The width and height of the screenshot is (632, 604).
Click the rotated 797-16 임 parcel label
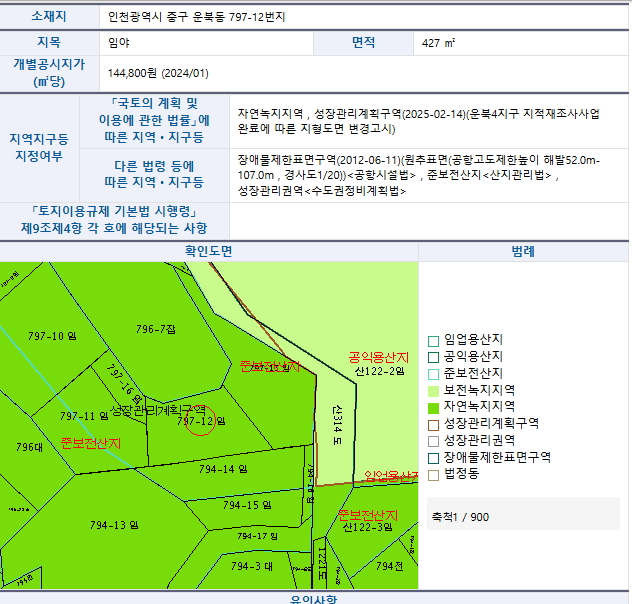coord(125,385)
